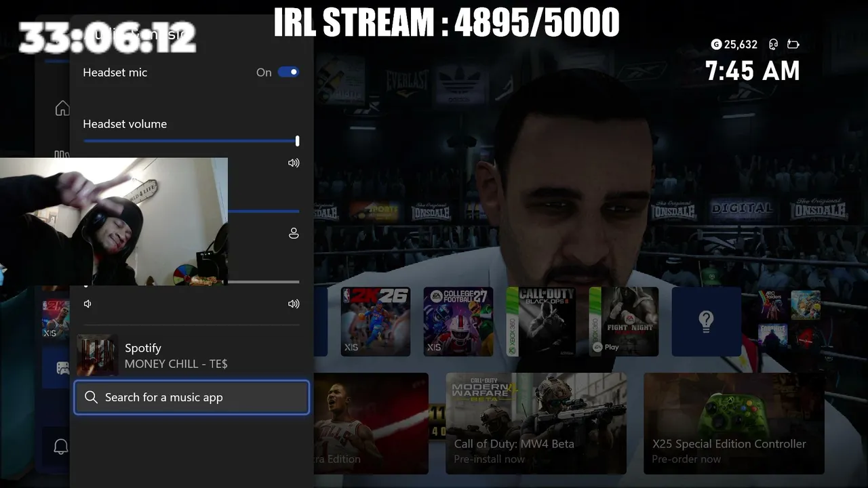Turn off the Headset mic toggle
The height and width of the screenshot is (488, 868).
pos(288,73)
